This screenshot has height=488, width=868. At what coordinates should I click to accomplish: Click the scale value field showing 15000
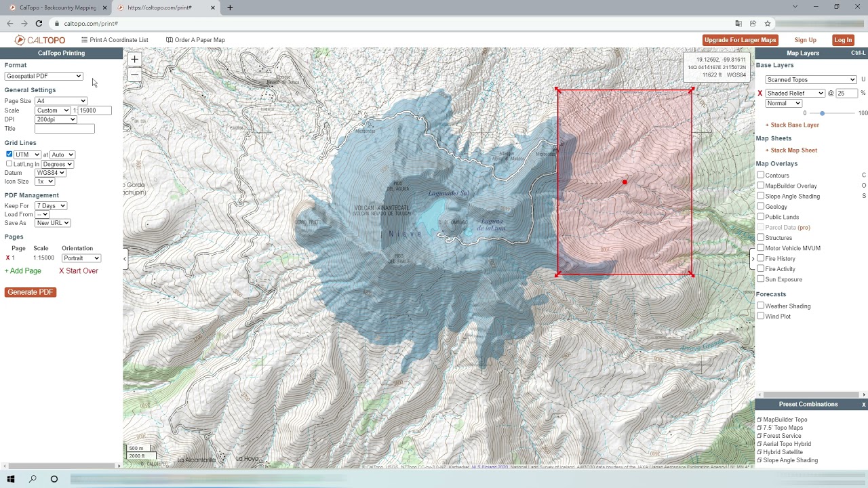[x=94, y=110]
